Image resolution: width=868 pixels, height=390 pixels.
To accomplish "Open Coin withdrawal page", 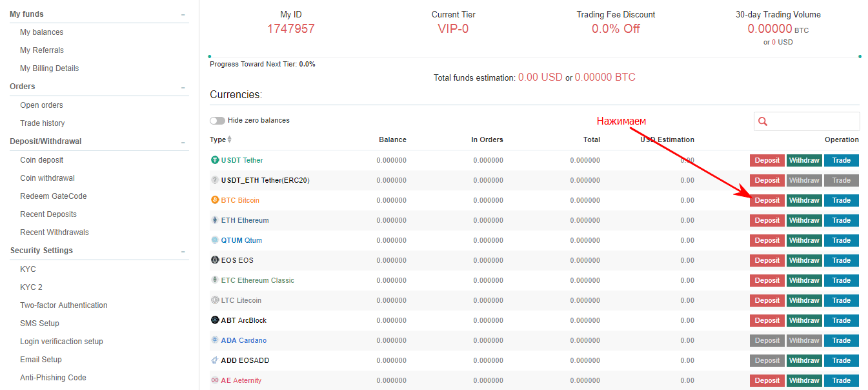I will click(47, 178).
